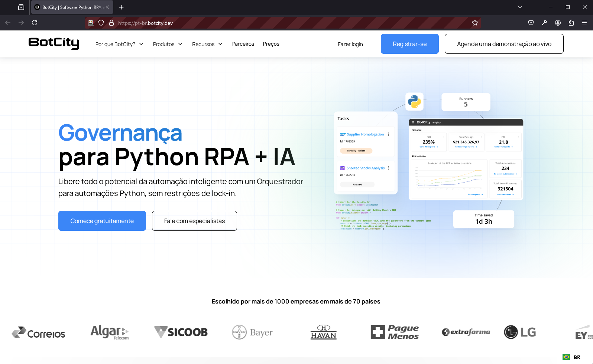Expand the Por que BotCity? menu
This screenshot has width=593, height=364.
pyautogui.click(x=119, y=44)
